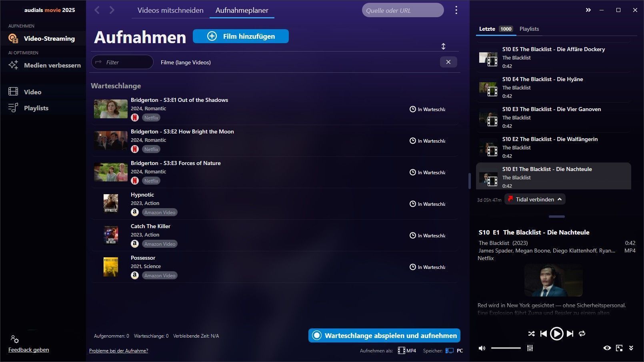
Task: Skip to the next track
Action: [x=570, y=334]
